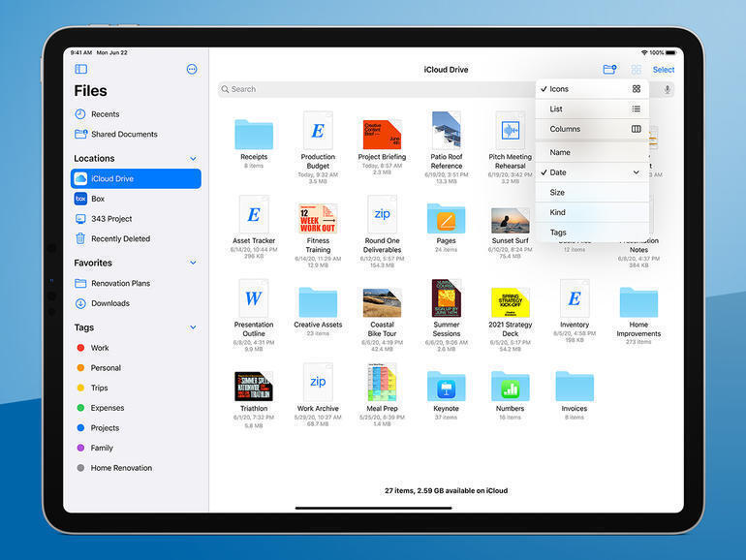Tap the new folder icon in toolbar

point(608,70)
